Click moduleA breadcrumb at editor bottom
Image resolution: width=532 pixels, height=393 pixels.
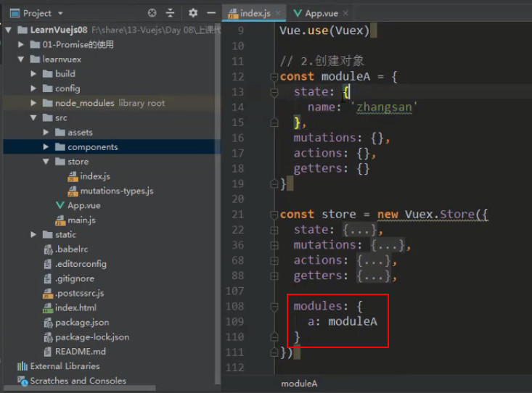pyautogui.click(x=299, y=384)
